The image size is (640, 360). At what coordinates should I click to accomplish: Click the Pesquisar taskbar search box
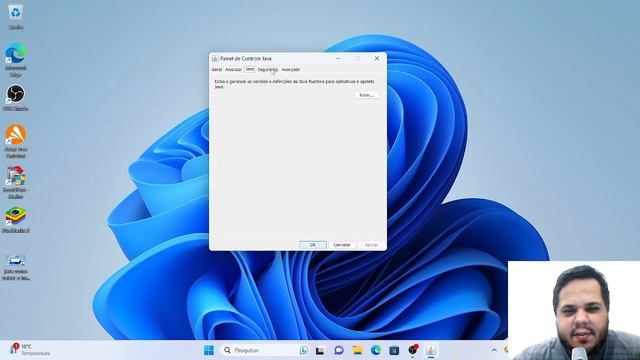point(264,350)
